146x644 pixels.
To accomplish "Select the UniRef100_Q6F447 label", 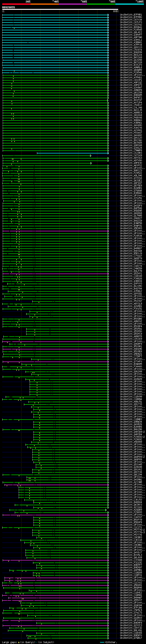I will coord(131,183).
